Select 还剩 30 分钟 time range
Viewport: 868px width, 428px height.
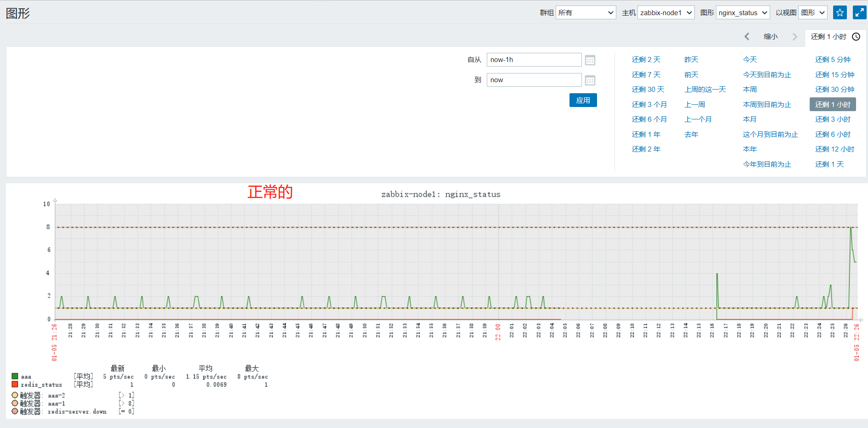click(835, 90)
